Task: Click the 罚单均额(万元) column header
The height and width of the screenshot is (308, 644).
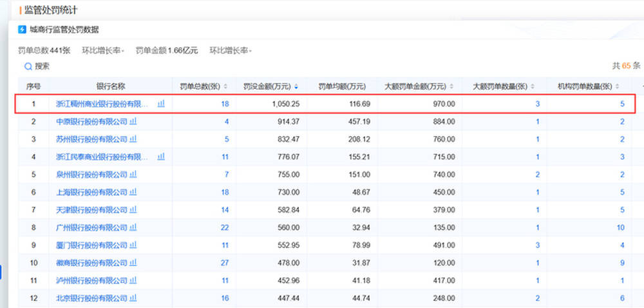Action: pyautogui.click(x=342, y=86)
